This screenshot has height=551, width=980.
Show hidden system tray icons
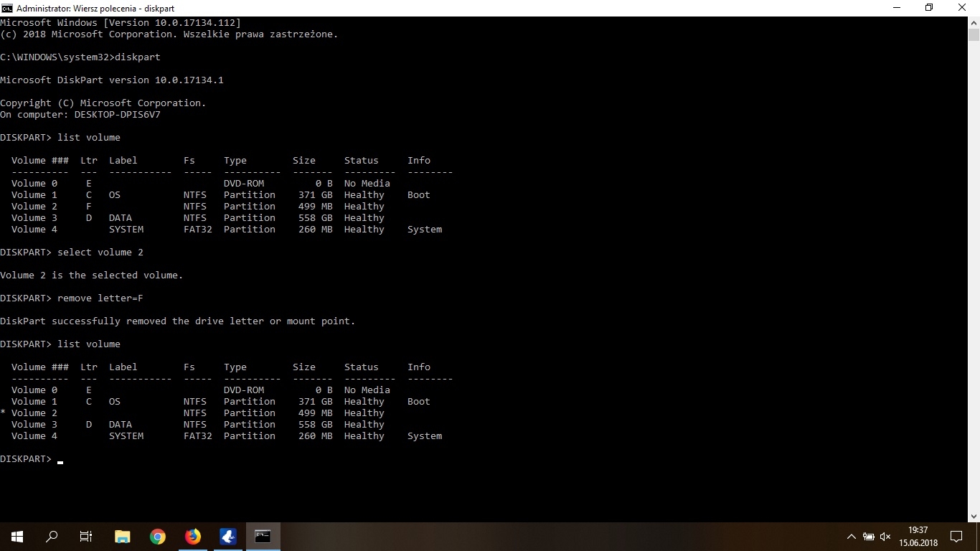point(852,537)
